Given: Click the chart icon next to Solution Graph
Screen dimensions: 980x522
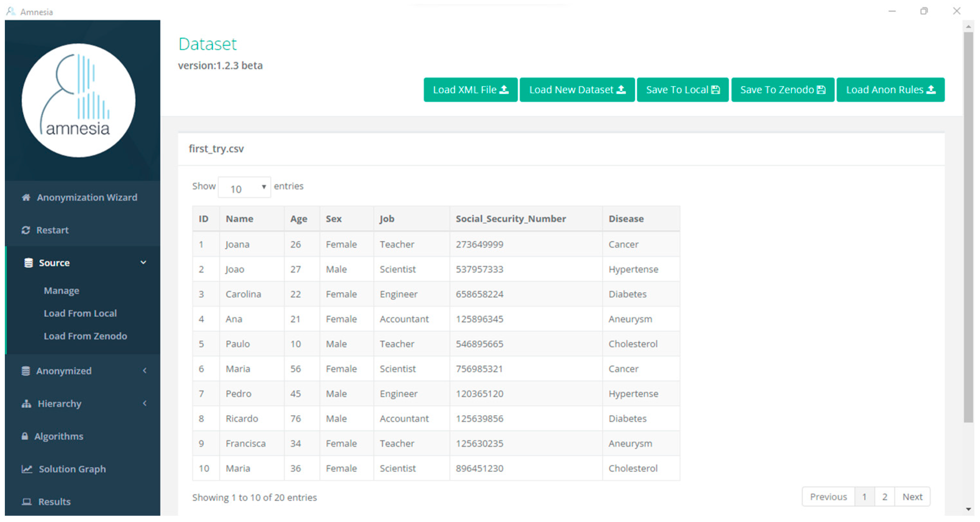Looking at the screenshot, I should click(x=27, y=469).
